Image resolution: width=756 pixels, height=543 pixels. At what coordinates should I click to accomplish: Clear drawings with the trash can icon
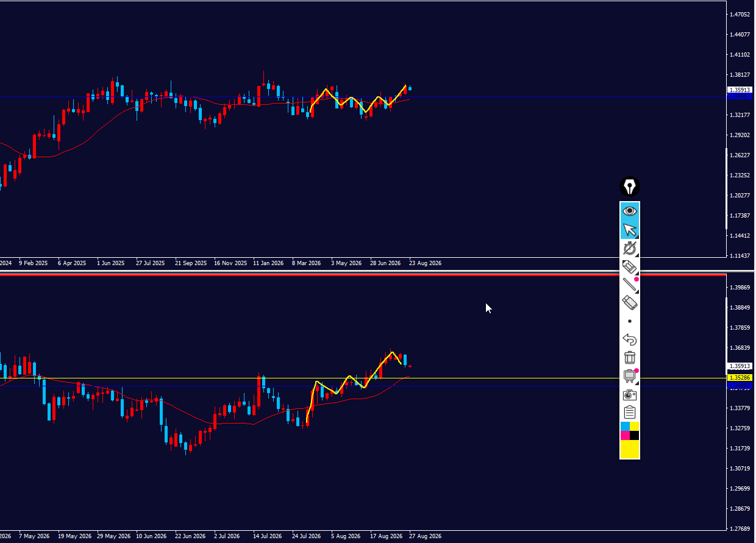click(x=630, y=358)
